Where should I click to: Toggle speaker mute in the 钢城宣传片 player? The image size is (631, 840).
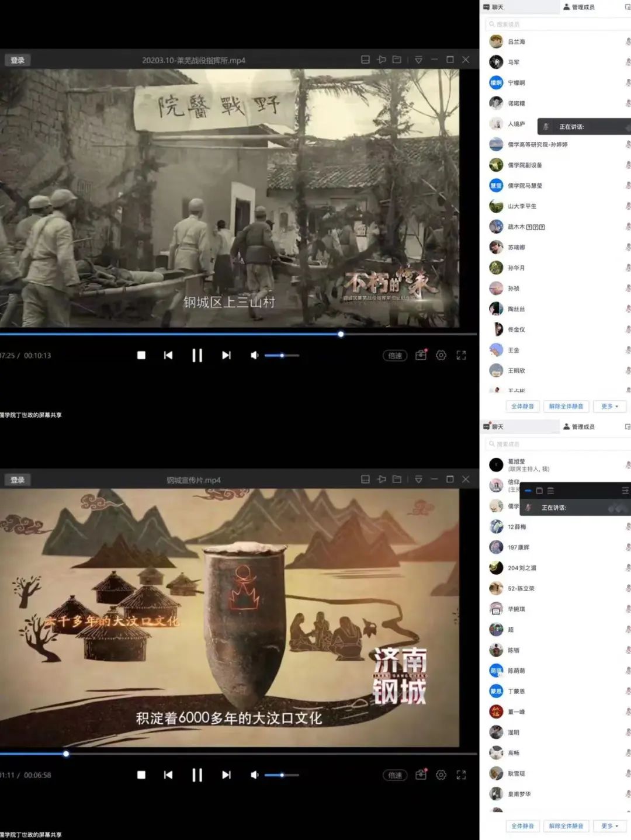coord(254,775)
